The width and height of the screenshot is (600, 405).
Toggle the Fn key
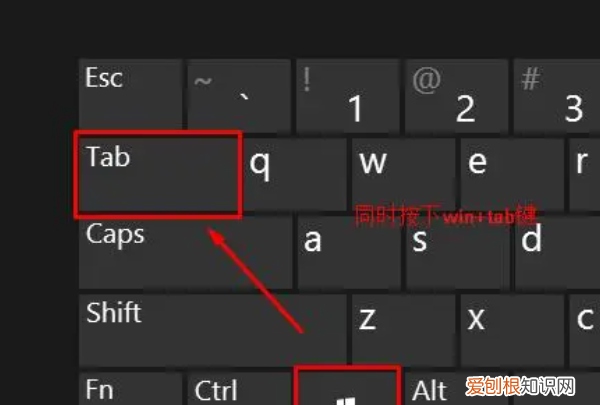[x=130, y=389]
